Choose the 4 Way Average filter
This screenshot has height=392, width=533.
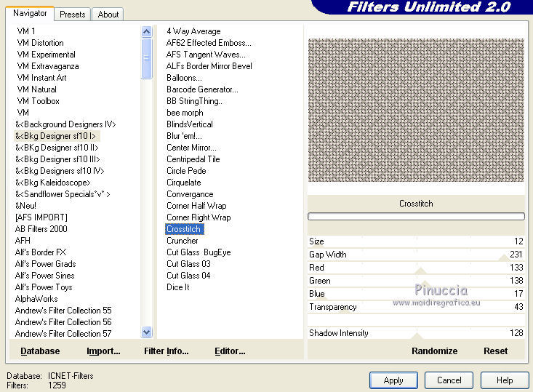click(x=193, y=31)
